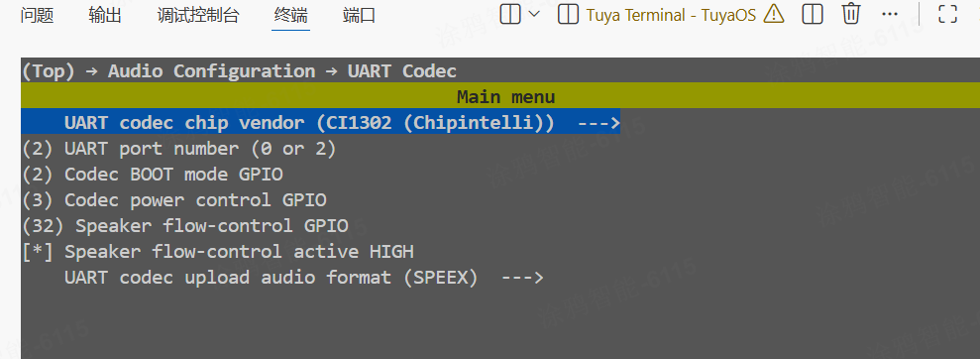Click the new terminal split-layout icon

coord(510,15)
